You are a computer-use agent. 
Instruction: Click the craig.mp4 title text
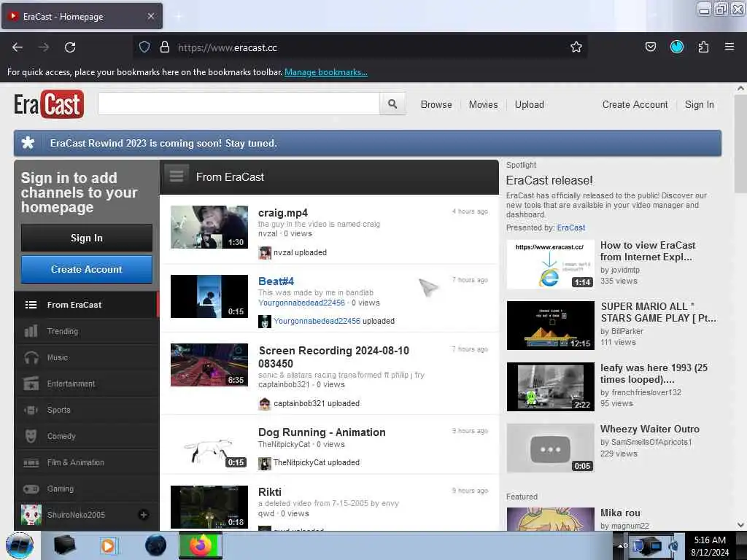282,213
